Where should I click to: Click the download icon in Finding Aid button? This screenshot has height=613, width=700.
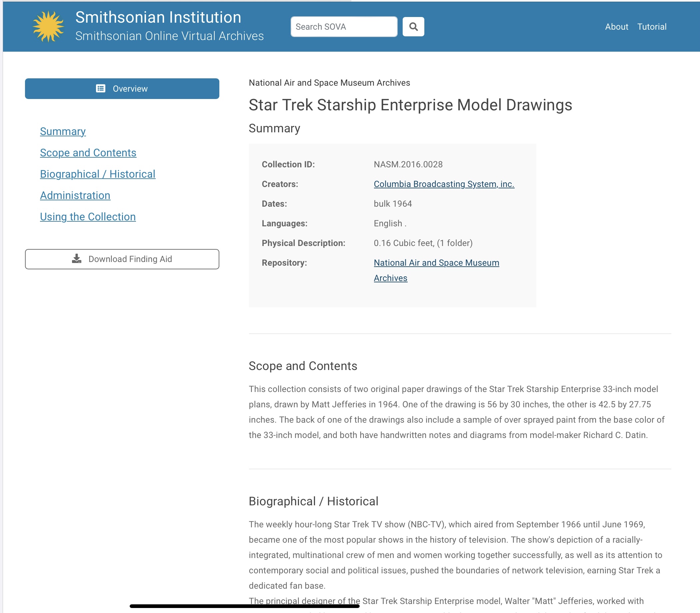tap(77, 259)
